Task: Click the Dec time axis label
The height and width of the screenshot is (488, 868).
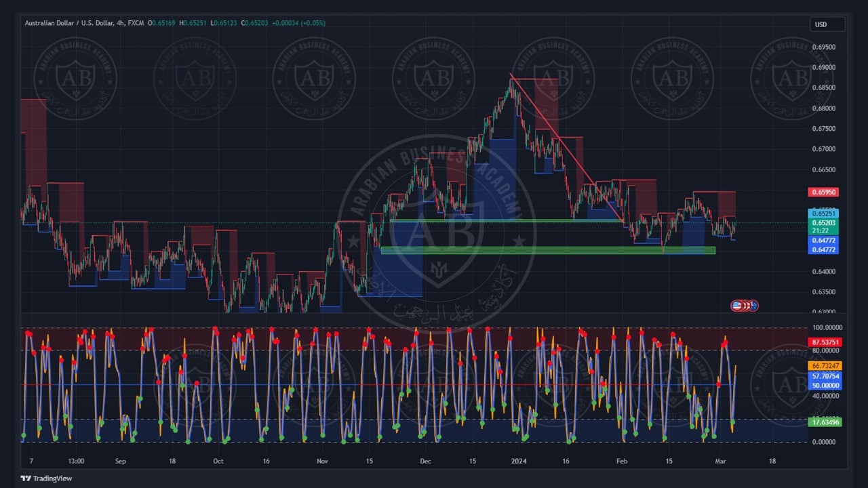Action: coord(425,461)
